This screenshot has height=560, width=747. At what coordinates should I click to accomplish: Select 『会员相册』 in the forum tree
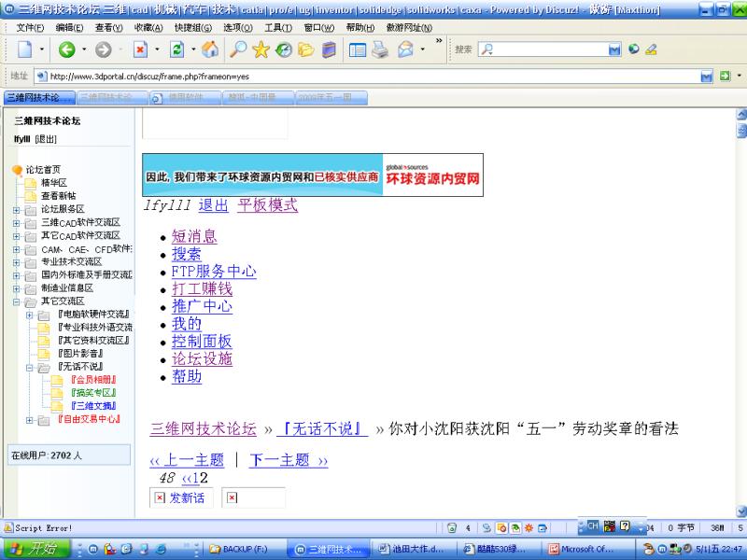click(93, 380)
